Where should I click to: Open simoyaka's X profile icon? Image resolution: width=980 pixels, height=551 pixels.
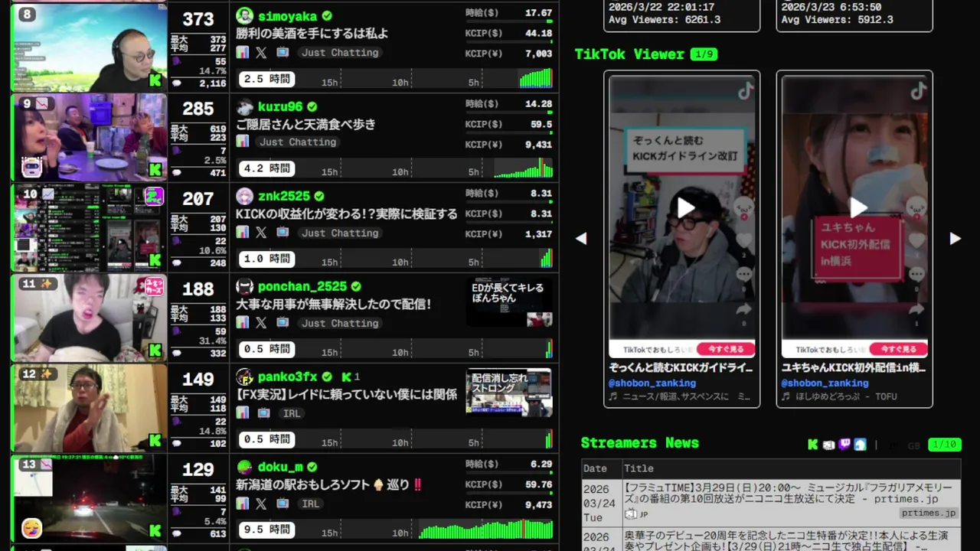261,52
